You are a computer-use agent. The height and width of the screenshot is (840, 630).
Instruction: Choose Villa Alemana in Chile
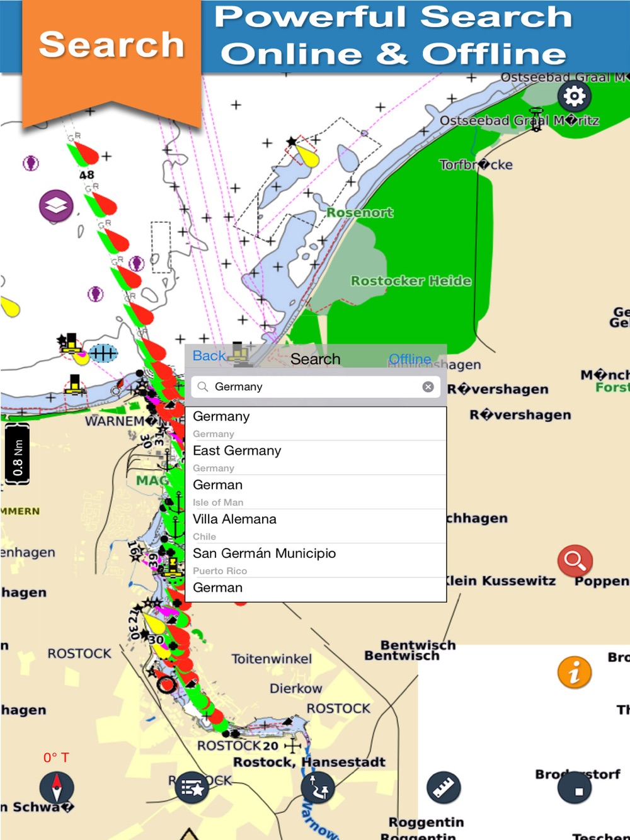coord(316,526)
